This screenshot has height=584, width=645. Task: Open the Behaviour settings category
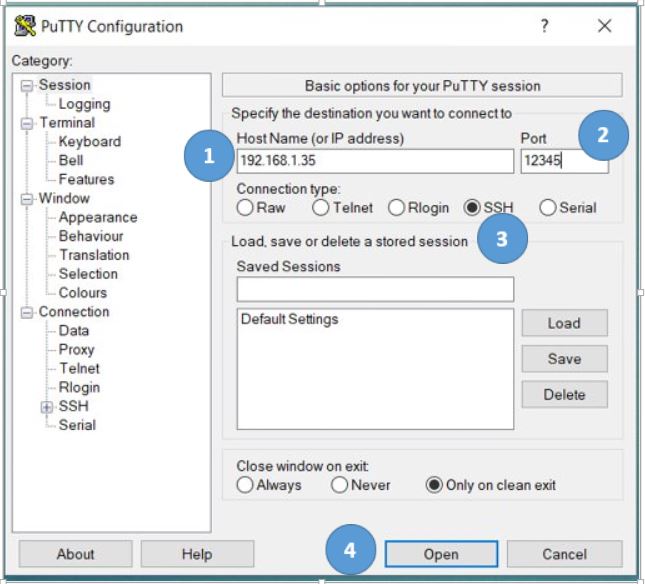[91, 236]
